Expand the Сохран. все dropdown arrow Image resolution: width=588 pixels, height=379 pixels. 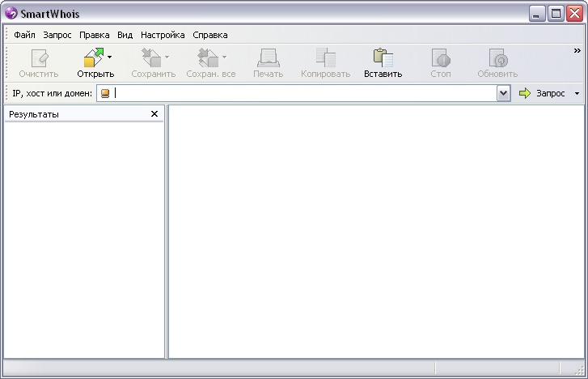pyautogui.click(x=224, y=57)
